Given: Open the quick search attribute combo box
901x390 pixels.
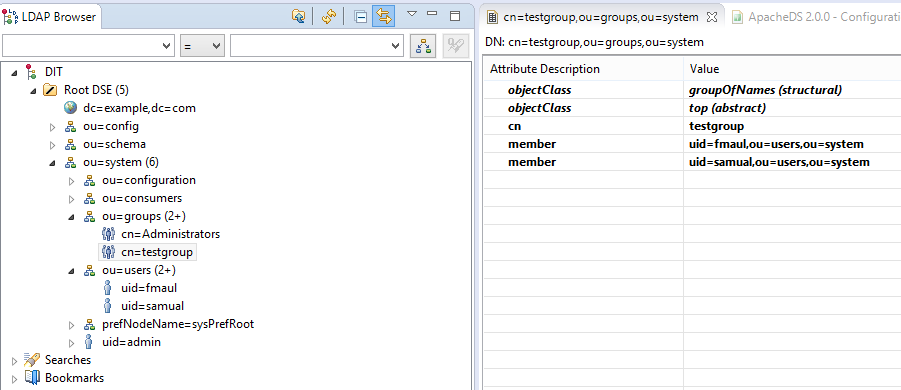Looking at the screenshot, I should (88, 46).
